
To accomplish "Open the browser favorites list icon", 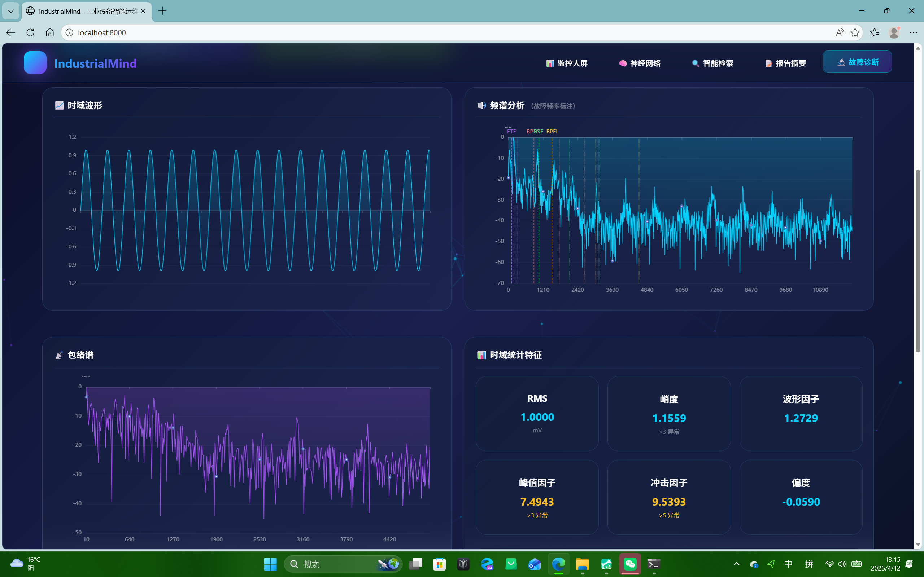I will tap(874, 32).
